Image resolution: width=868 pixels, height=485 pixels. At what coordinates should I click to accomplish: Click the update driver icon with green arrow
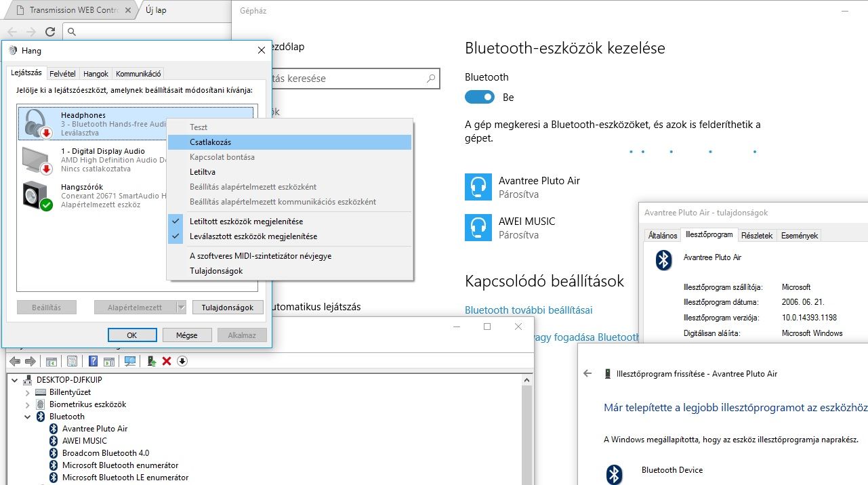(152, 362)
